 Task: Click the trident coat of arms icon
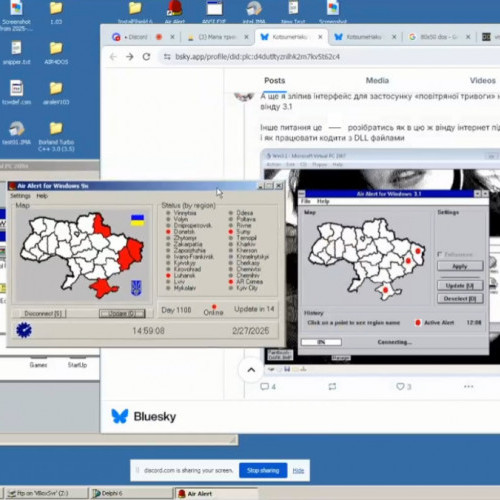136,288
